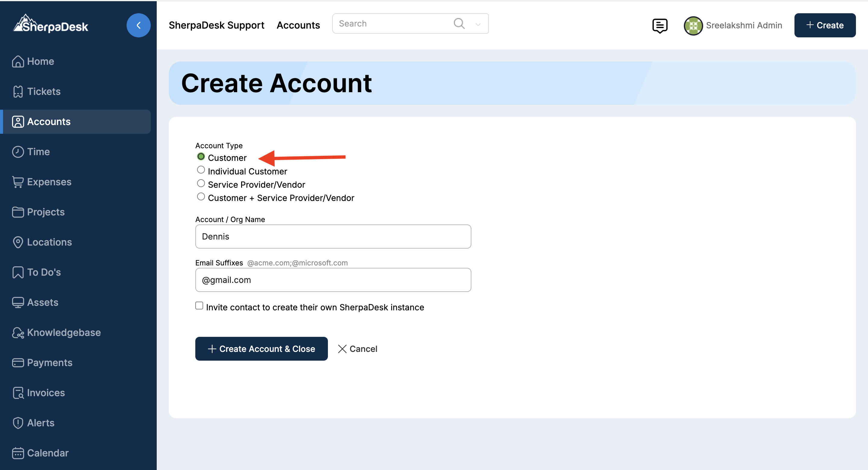Open Tickets from the sidebar
The image size is (868, 470).
43,91
